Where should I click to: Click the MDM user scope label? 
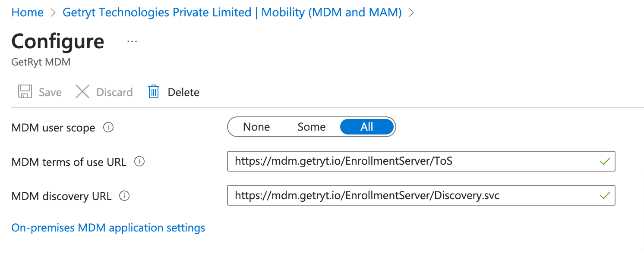53,128
